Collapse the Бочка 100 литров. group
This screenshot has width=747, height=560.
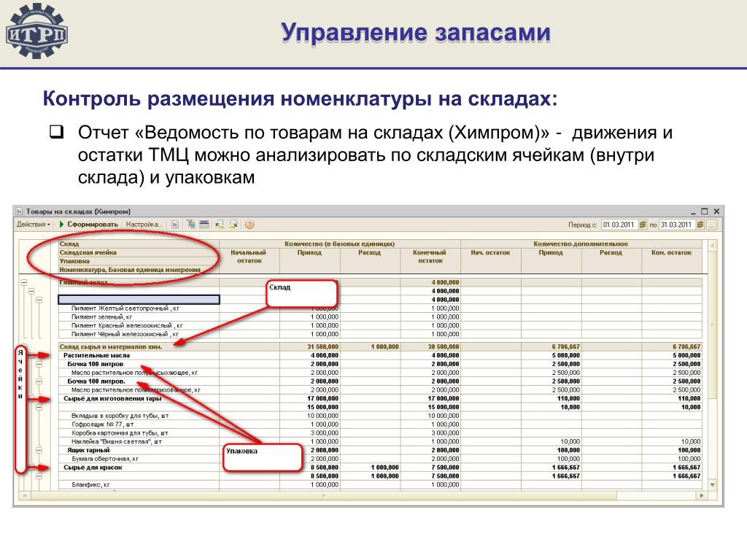[x=39, y=381]
